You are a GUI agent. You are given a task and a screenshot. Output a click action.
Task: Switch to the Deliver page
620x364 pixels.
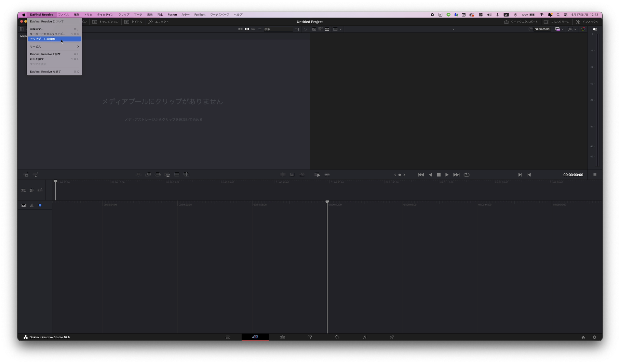tap(392, 337)
